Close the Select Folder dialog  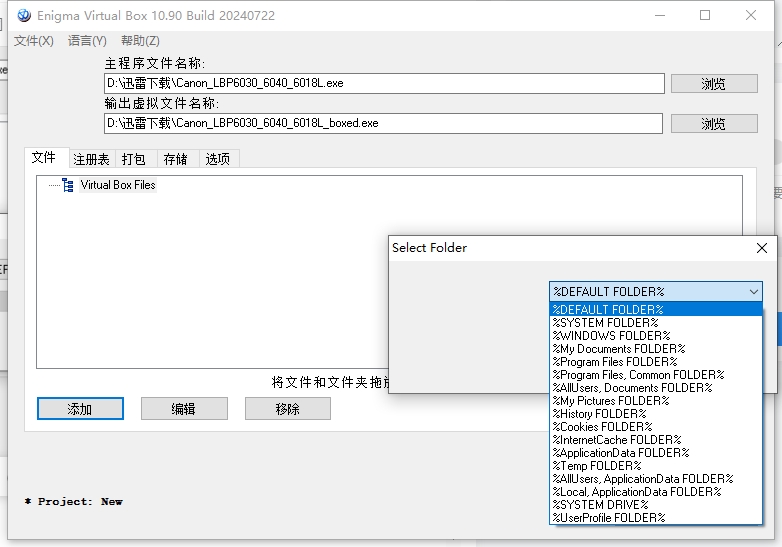(x=761, y=248)
